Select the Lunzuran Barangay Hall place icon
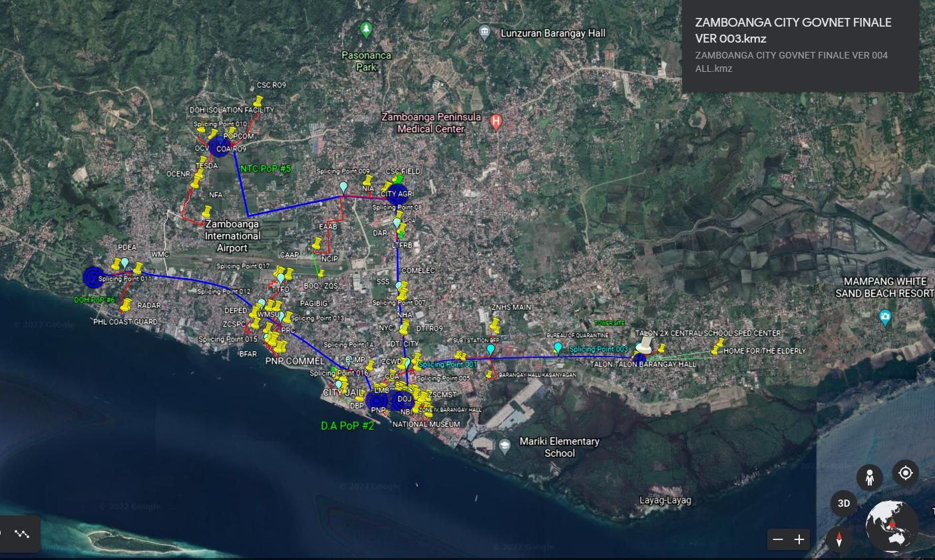 (484, 31)
